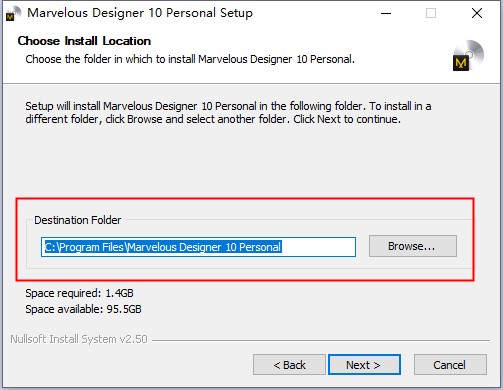Screen dimensions: 503x390
Task: Click the Marvelous Designer title bar icon
Action: (x=13, y=14)
